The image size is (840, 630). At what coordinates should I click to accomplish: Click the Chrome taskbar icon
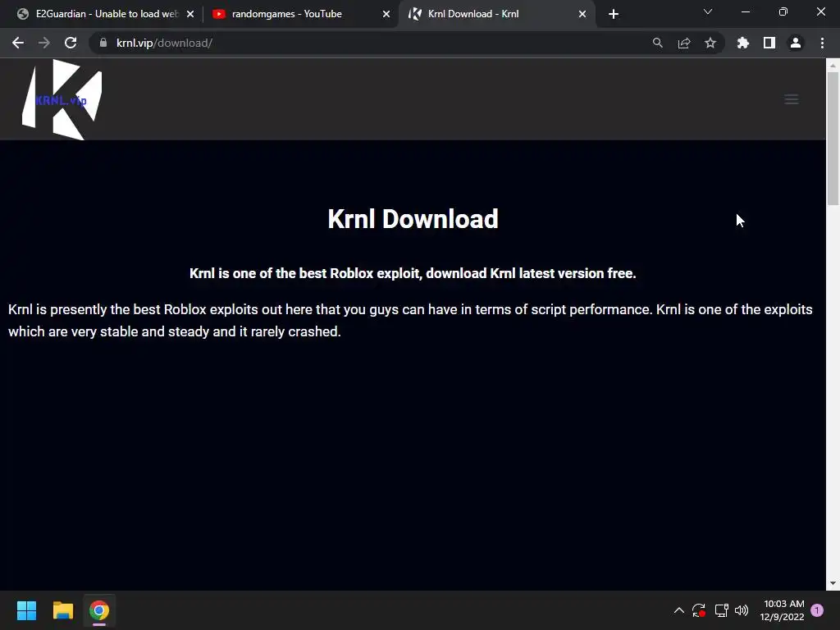coord(99,610)
